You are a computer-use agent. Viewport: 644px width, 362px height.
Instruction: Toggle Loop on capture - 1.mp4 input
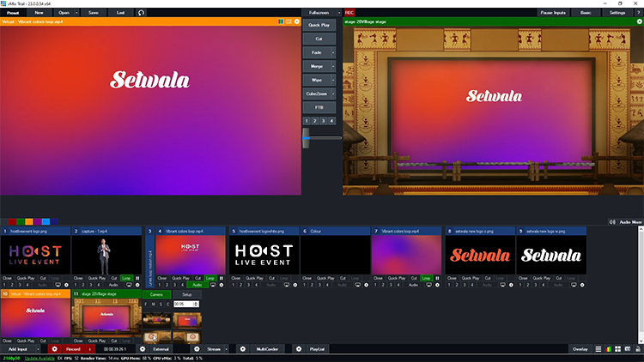[125, 278]
